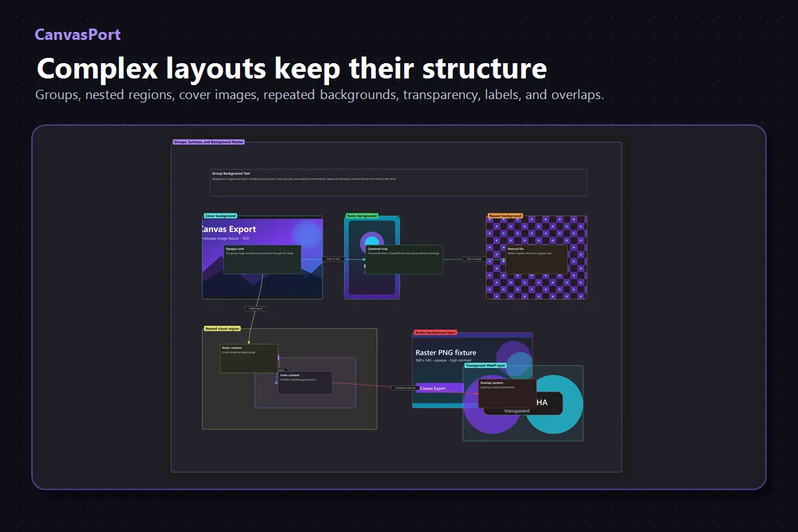
Task: Select the 'Outer content' card
Action: (x=249, y=358)
